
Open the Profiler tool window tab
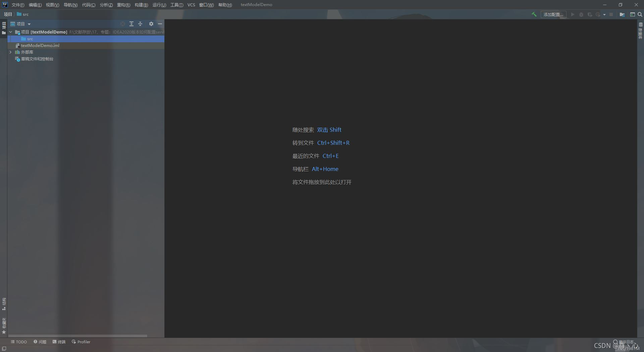point(81,342)
